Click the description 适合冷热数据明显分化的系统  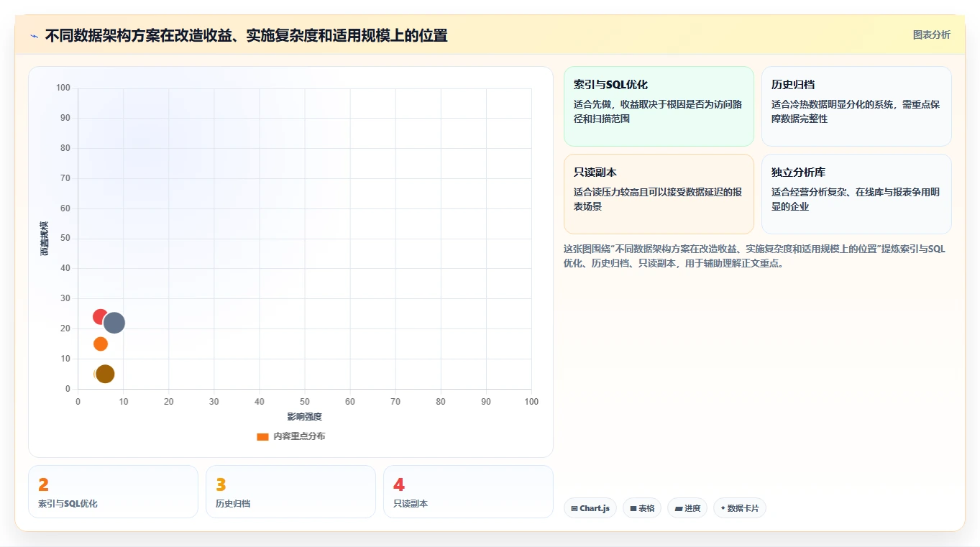pos(856,111)
